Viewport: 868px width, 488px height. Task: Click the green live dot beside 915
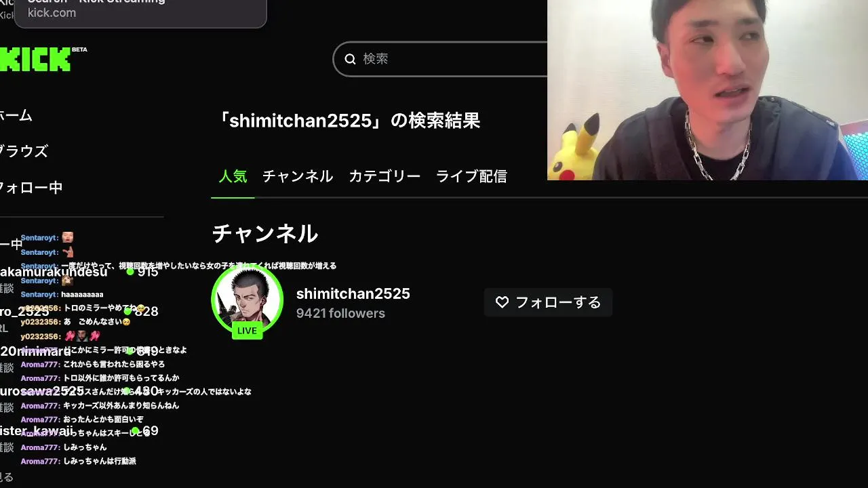(x=130, y=271)
